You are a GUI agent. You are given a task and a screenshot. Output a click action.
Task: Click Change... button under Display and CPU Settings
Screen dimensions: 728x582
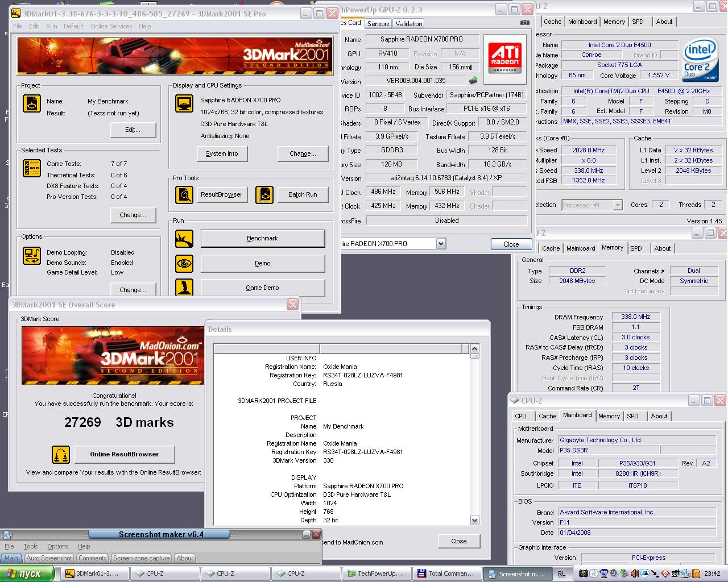[x=303, y=153]
